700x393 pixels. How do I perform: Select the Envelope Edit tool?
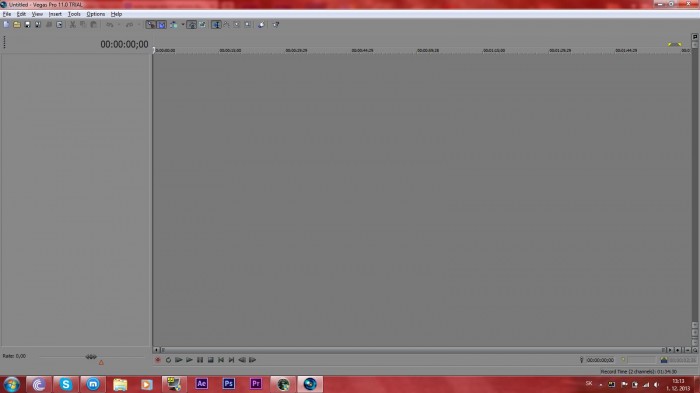click(226, 25)
